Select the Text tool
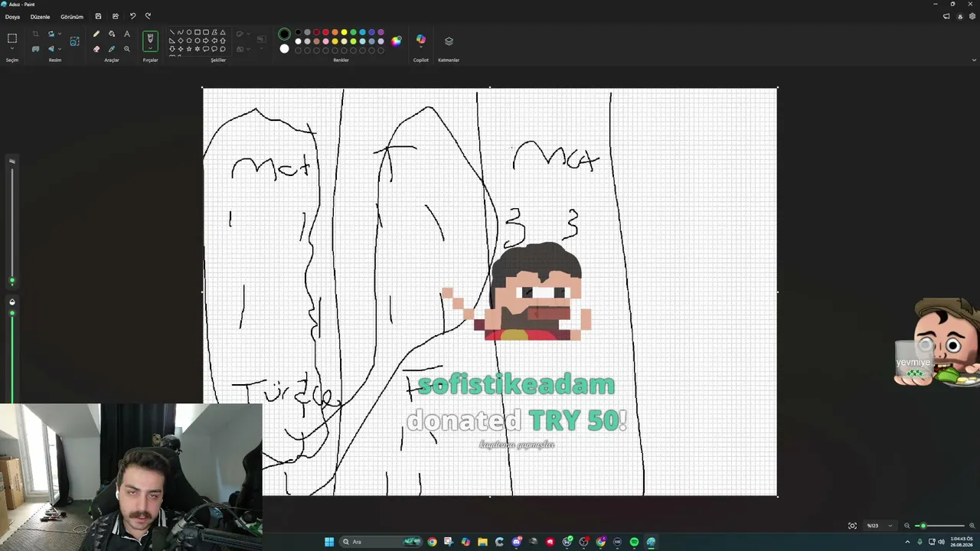 (x=127, y=34)
